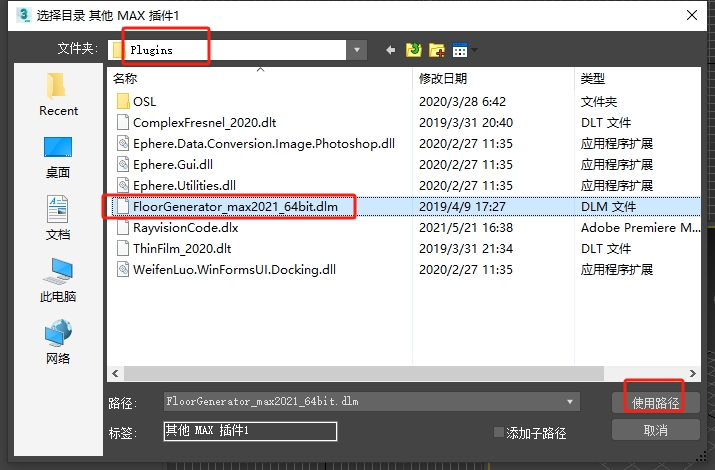Viewport: 715px width, 470px height.
Task: Select RayvisionCode.dlx file
Action: tap(186, 227)
